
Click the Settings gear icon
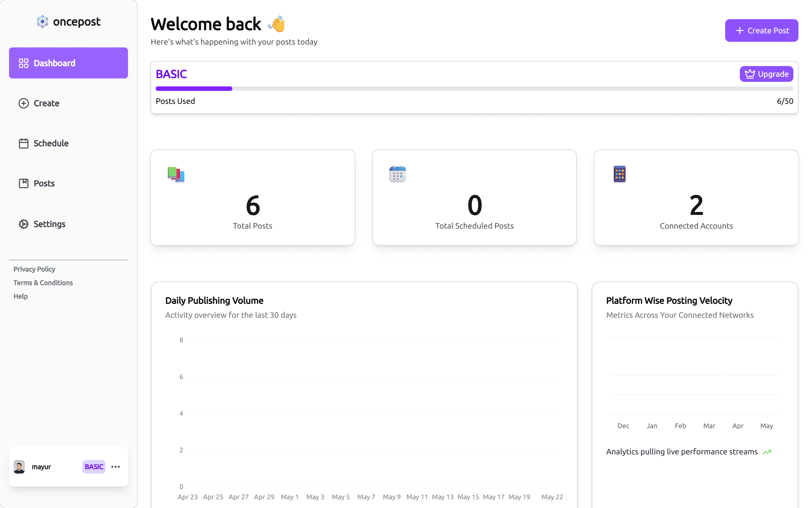pyautogui.click(x=23, y=224)
